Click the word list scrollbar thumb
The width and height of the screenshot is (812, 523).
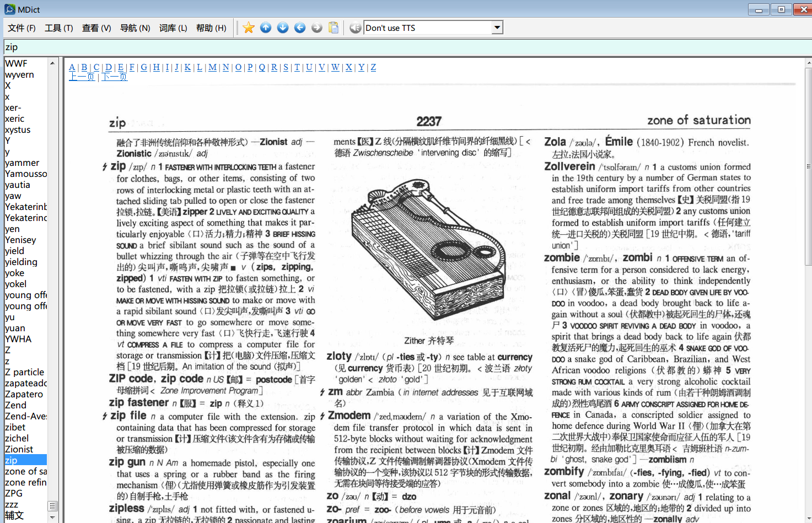tap(53, 506)
